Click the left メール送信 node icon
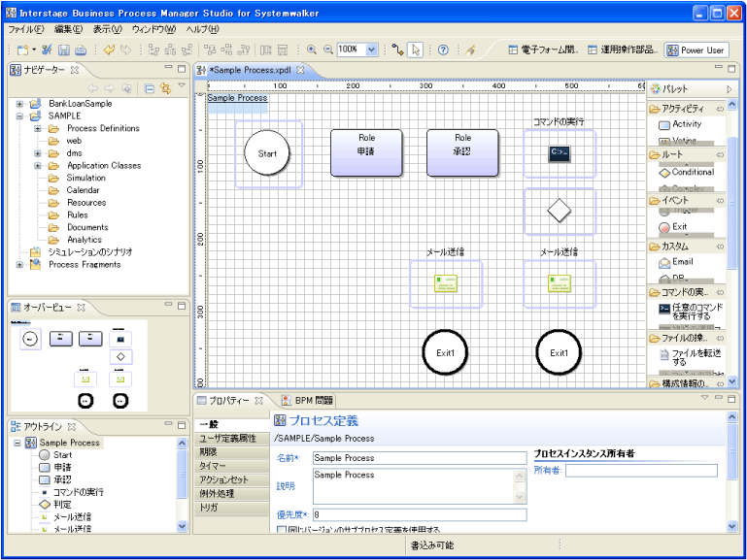 [x=446, y=283]
